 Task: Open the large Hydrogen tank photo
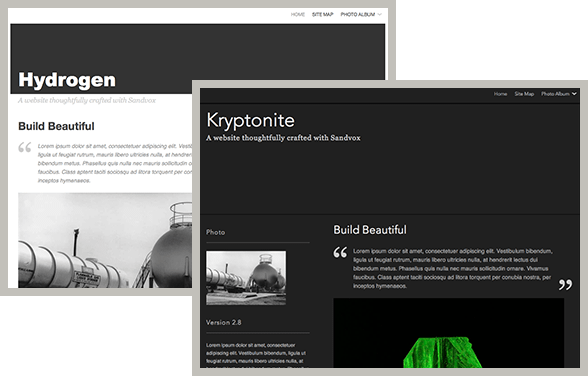tap(105, 240)
